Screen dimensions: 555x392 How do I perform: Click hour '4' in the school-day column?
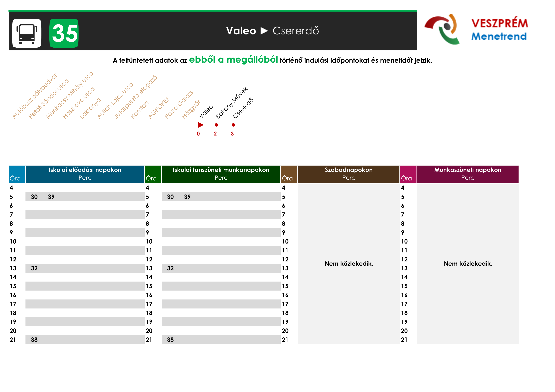(11, 188)
